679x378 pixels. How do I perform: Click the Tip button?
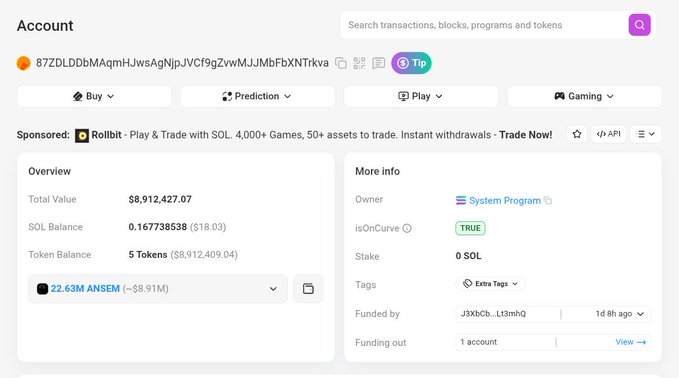[411, 63]
